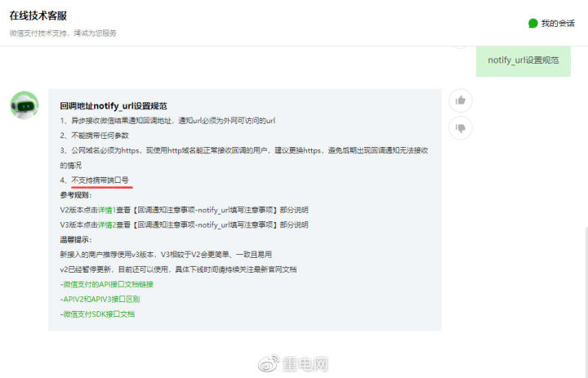The width and height of the screenshot is (588, 378).
Task: Open 详情2 link for V3 version
Action: pyautogui.click(x=107, y=225)
